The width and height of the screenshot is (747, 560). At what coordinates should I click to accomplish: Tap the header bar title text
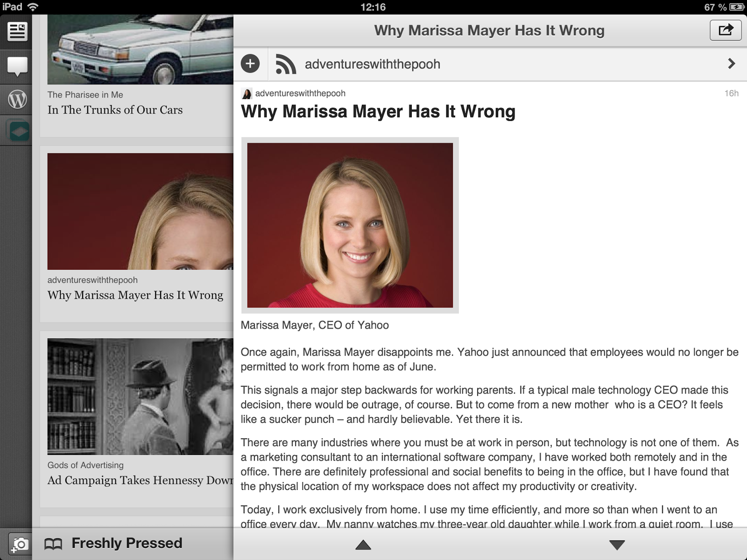click(x=489, y=31)
